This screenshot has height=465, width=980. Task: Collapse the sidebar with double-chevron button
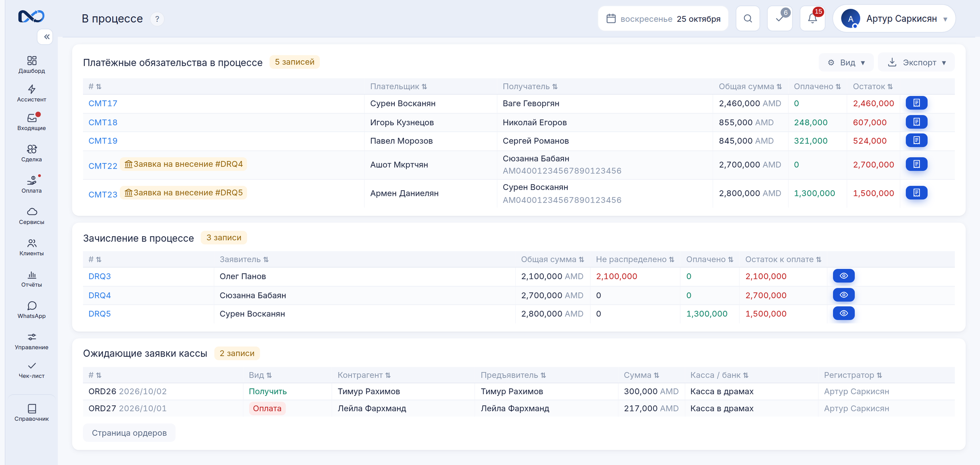(46, 37)
